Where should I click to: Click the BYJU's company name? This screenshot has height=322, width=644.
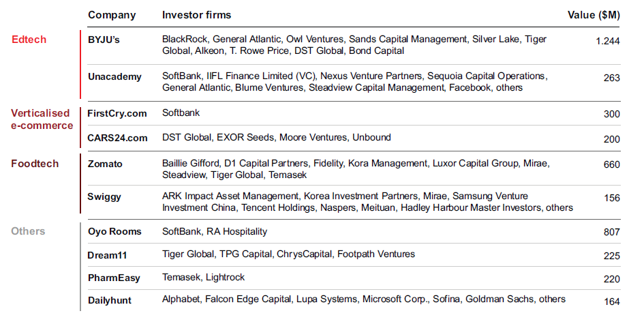pos(104,40)
